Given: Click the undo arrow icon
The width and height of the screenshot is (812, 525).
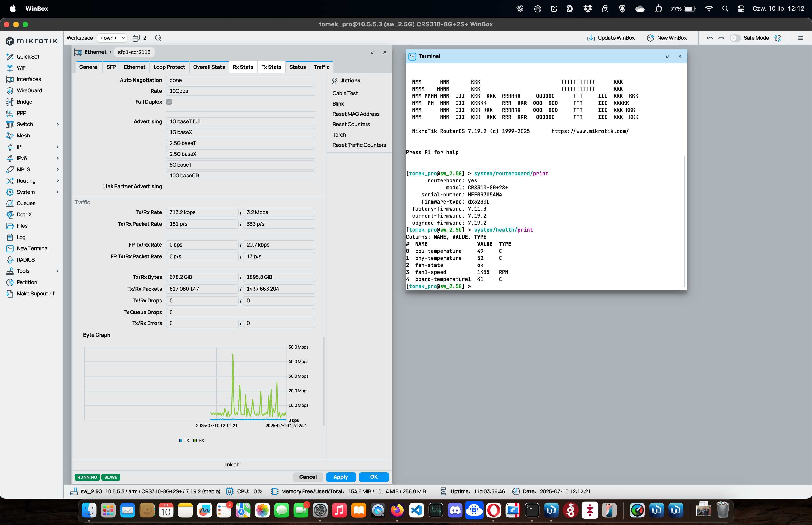Looking at the screenshot, I should [x=710, y=38].
